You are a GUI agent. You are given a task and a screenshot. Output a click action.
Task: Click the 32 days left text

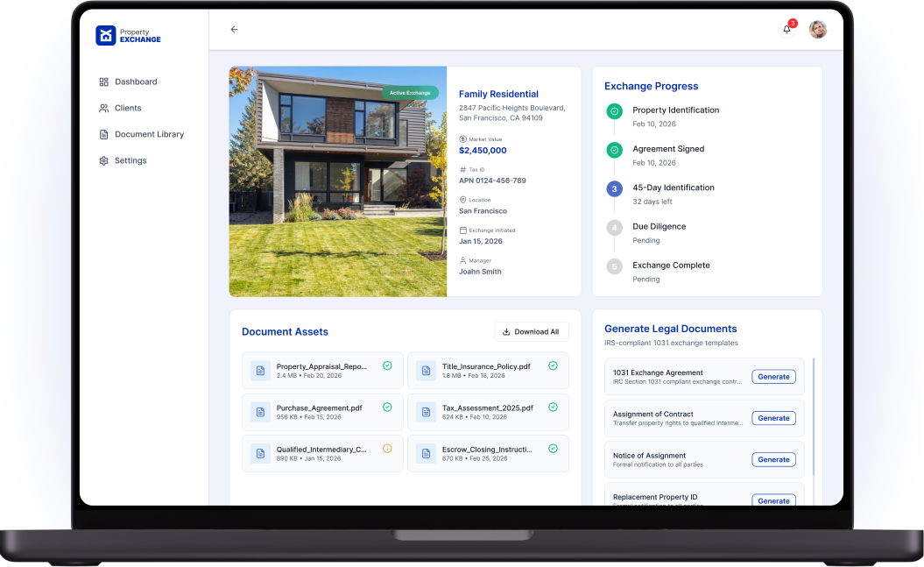652,202
